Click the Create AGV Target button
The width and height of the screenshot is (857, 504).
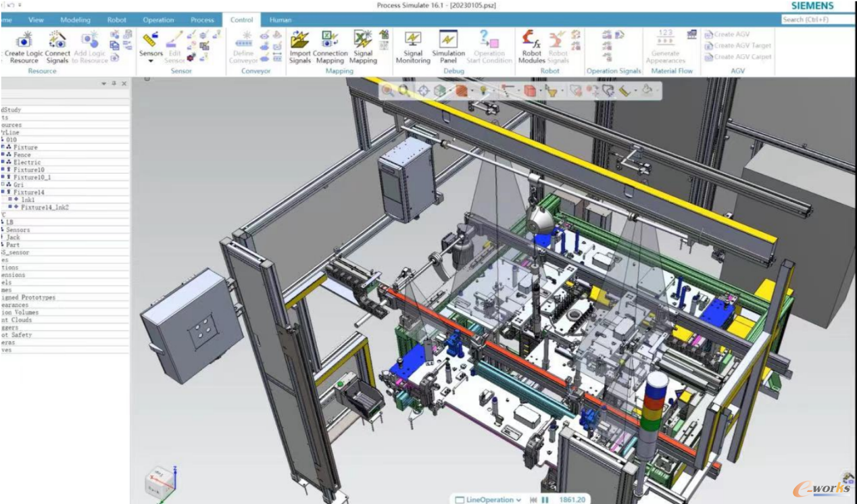(x=738, y=46)
